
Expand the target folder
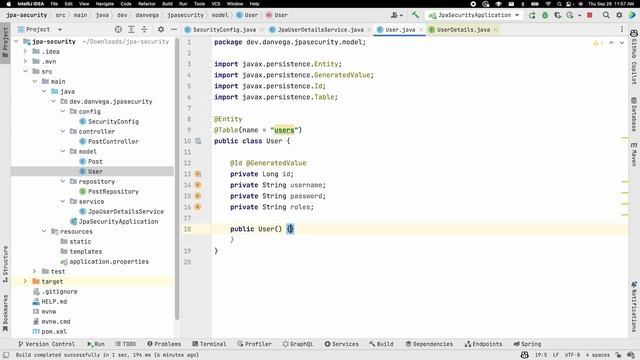[25, 282]
